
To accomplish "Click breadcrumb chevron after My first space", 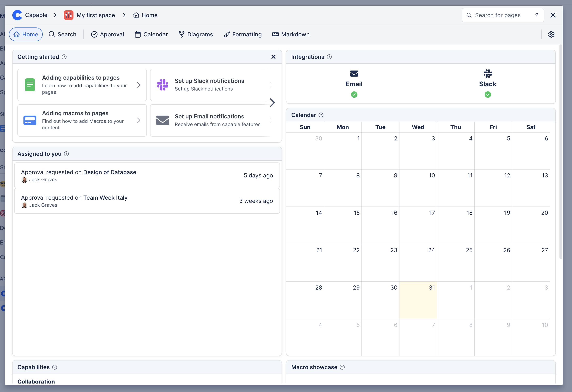I will click(x=124, y=15).
